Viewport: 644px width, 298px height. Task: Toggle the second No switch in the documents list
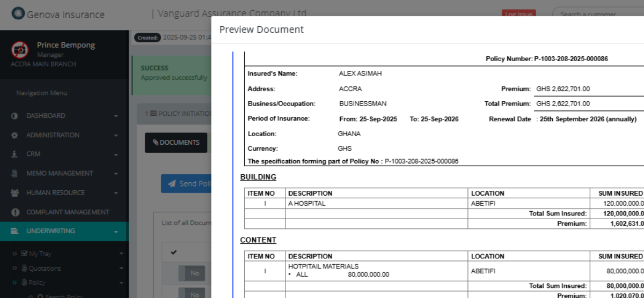(x=191, y=294)
